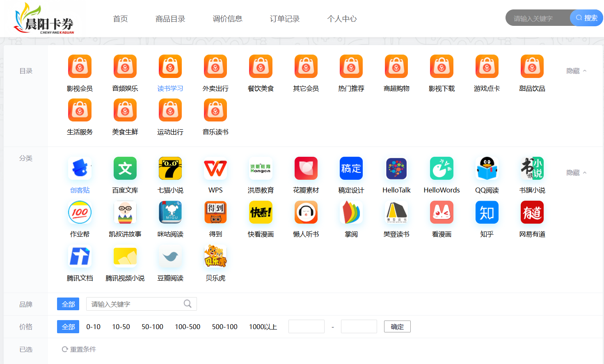
Task: Select the 七猫小说 app icon
Action: point(170,169)
